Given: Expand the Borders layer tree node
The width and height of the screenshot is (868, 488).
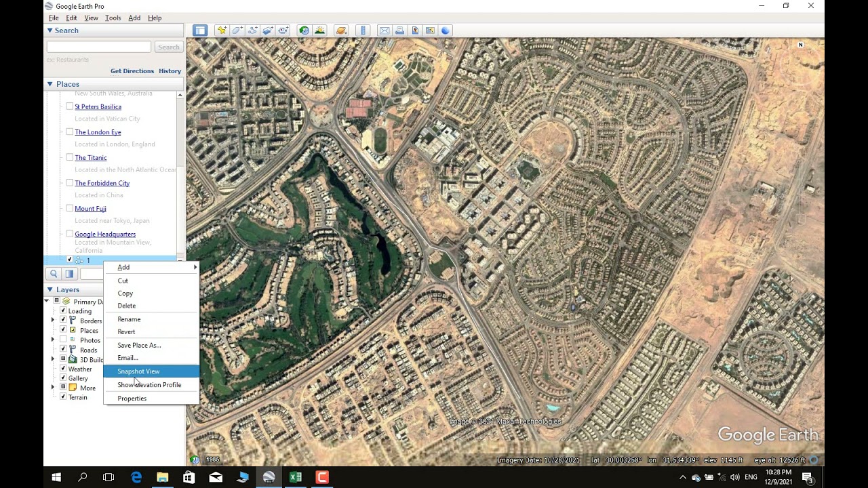Looking at the screenshot, I should [53, 320].
